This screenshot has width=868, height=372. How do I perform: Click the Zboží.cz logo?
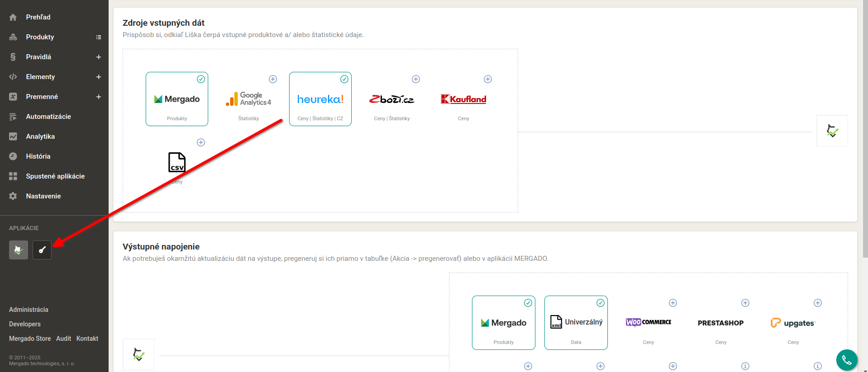point(392,99)
